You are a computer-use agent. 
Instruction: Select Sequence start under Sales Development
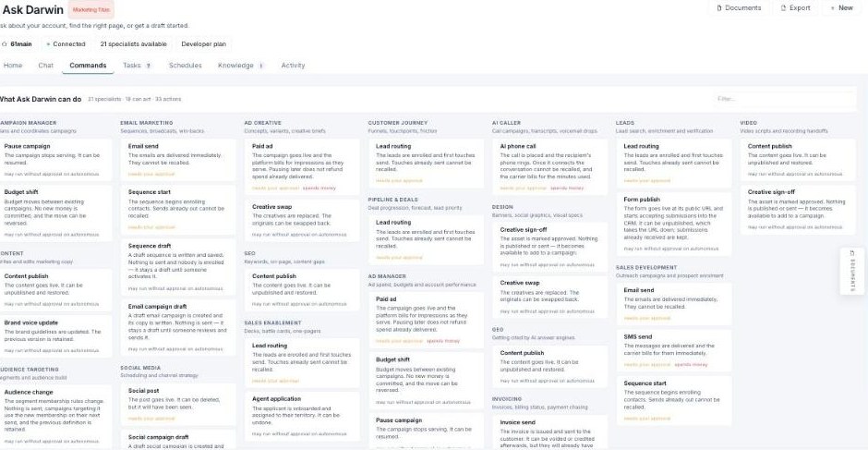click(674, 401)
